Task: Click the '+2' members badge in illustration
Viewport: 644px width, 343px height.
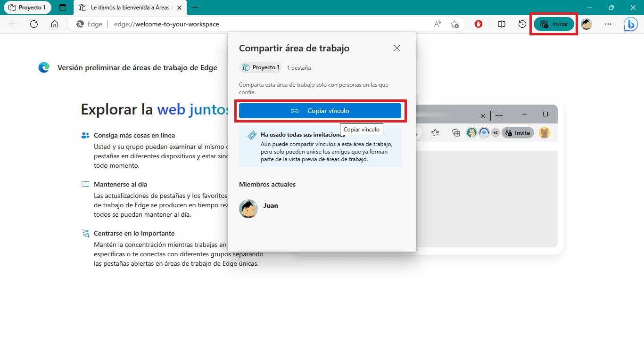Action: [x=495, y=133]
